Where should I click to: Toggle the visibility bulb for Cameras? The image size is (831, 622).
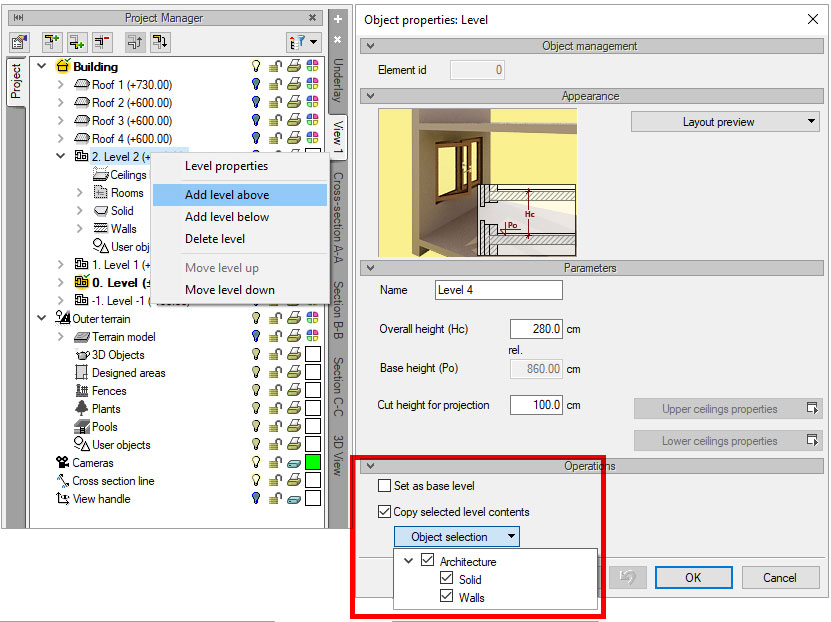pos(256,462)
